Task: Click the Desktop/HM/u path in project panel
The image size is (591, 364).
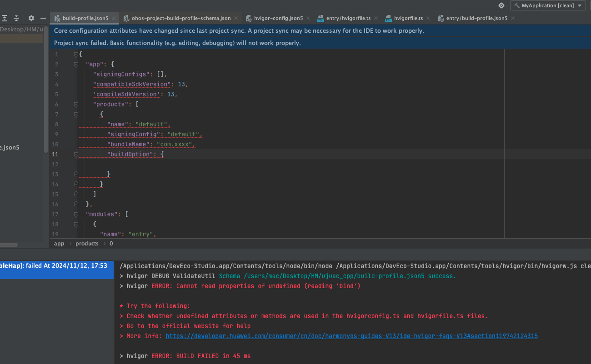Action: pos(21,29)
